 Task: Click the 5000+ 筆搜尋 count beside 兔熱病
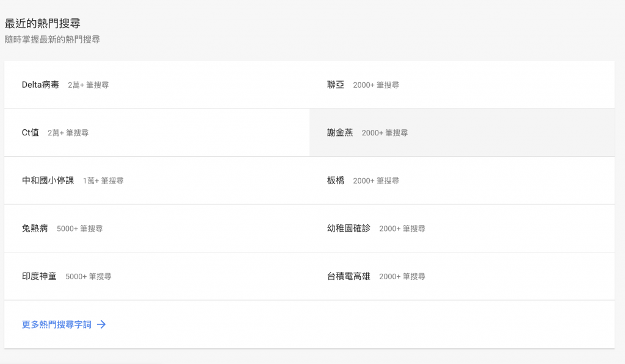pyautogui.click(x=80, y=229)
